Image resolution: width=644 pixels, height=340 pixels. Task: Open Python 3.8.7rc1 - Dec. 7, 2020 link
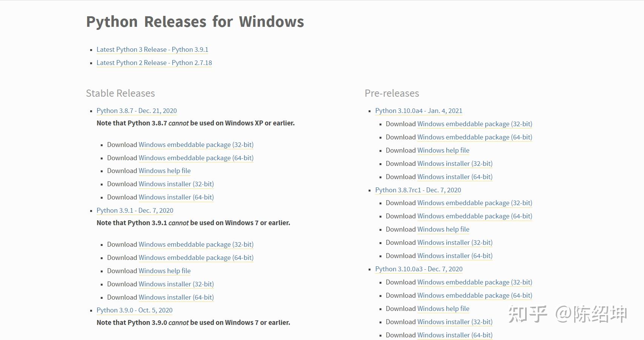point(418,190)
